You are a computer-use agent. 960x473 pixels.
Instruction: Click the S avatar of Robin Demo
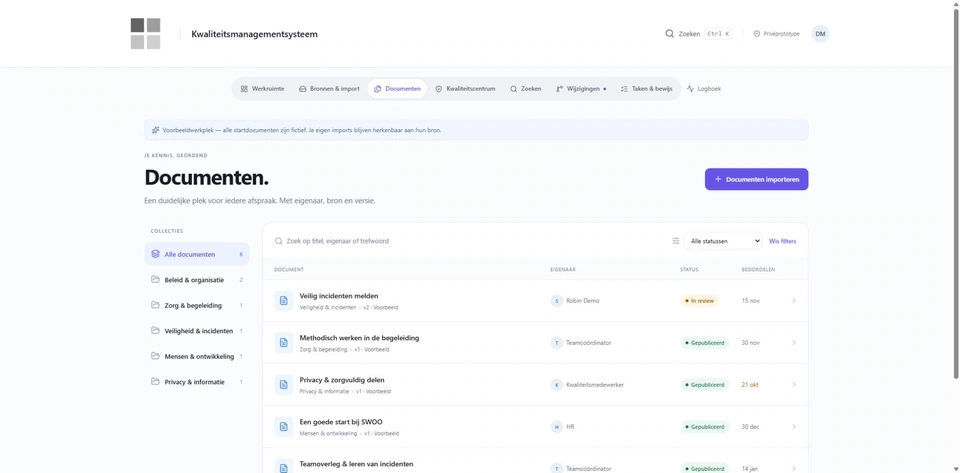[557, 301]
